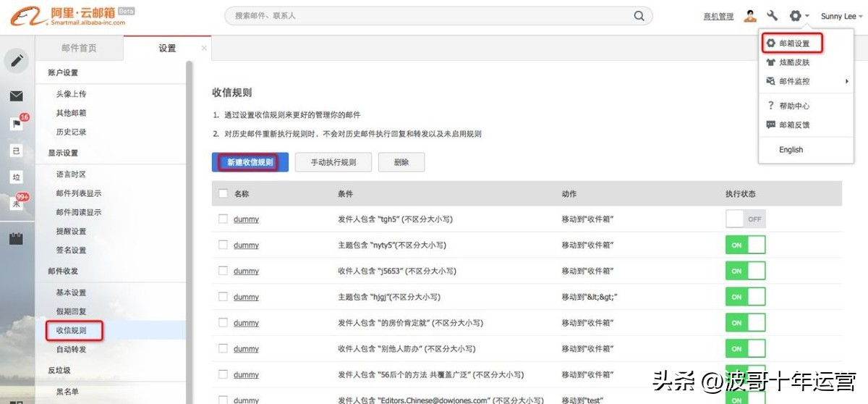Open calendar icon in left sidebar
This screenshot has width=868, height=404.
pyautogui.click(x=16, y=238)
